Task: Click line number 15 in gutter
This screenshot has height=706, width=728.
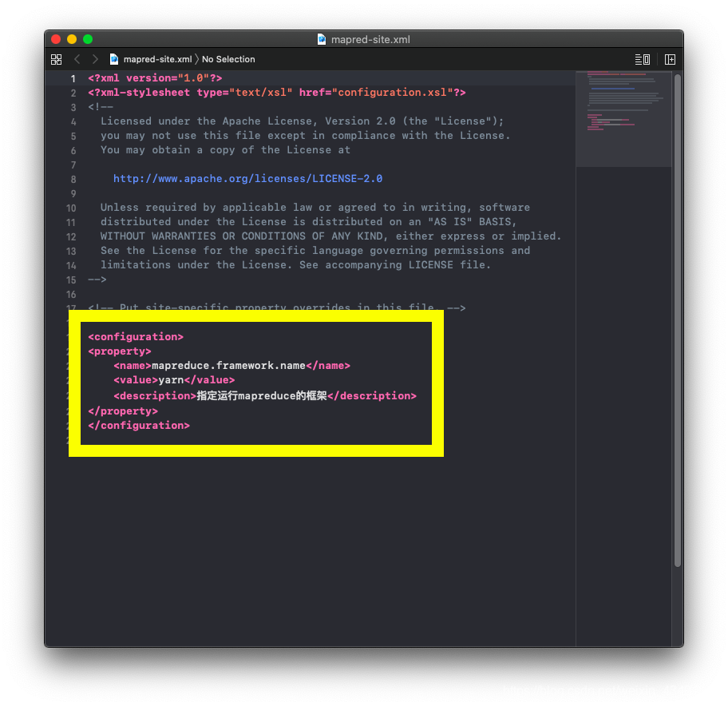Action: (71, 280)
